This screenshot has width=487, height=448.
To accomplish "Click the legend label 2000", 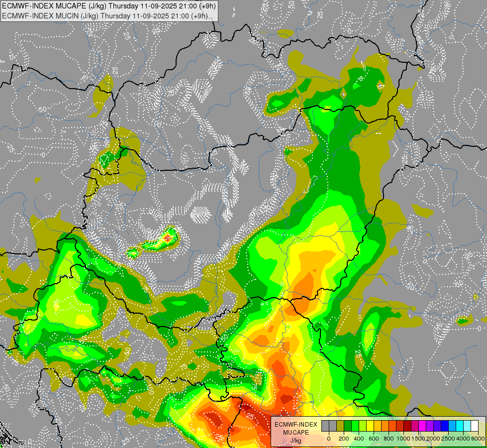I will [x=433, y=439].
